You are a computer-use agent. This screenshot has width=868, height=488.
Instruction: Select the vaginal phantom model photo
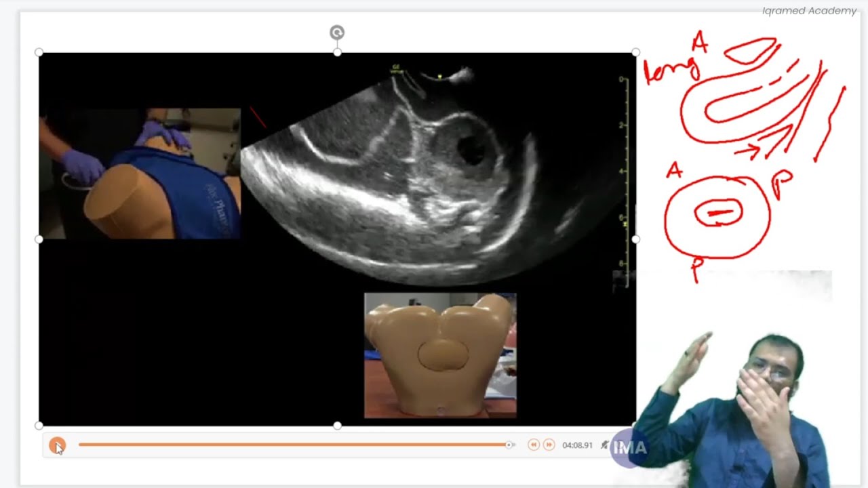(x=440, y=355)
